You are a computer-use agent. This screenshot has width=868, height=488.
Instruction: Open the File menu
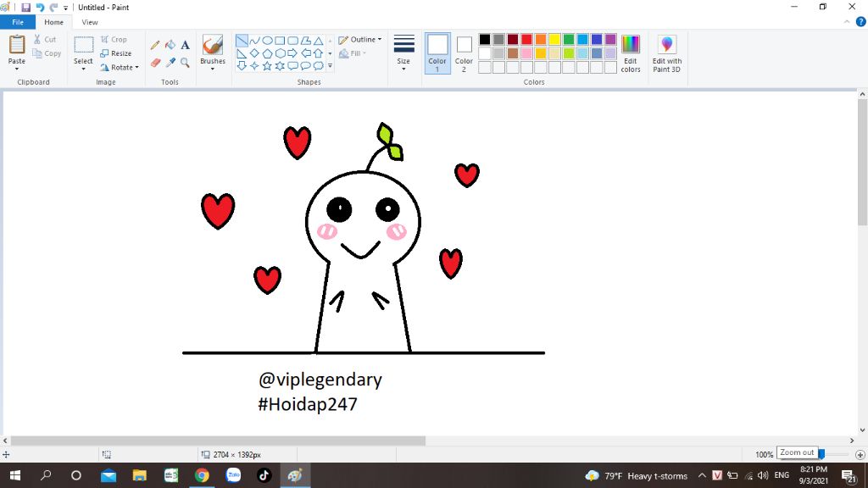pos(18,22)
